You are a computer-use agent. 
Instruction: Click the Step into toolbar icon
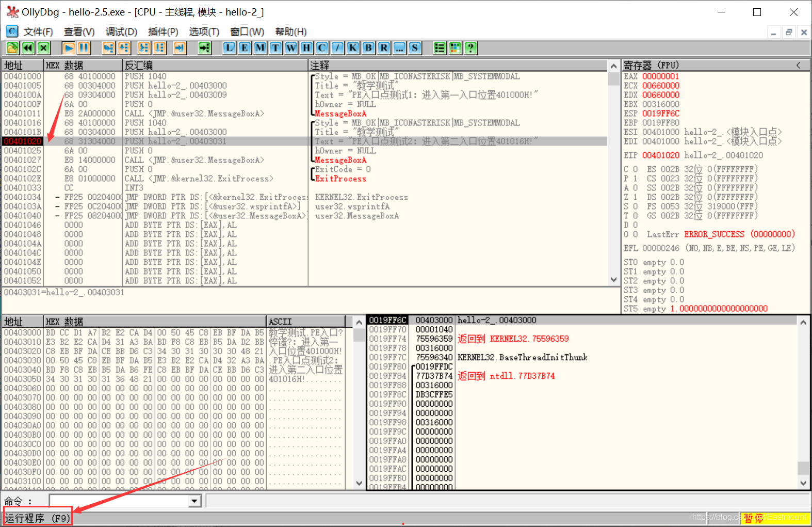tap(108, 48)
